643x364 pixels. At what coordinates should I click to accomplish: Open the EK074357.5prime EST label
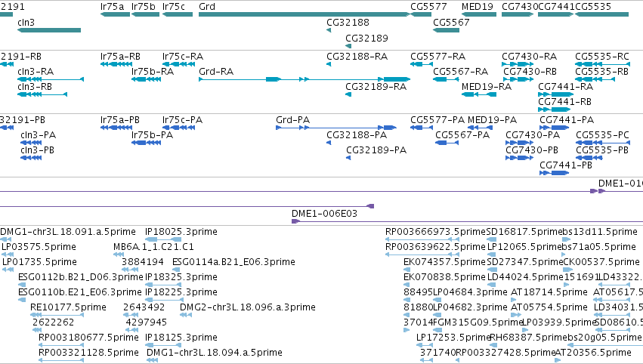(x=444, y=262)
